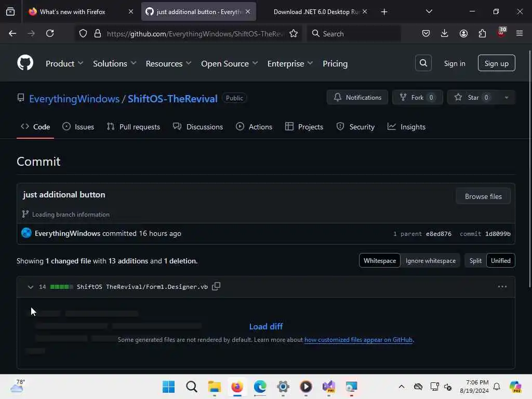The width and height of the screenshot is (532, 399).
Task: Select the Code repository tab
Action: coord(35,127)
